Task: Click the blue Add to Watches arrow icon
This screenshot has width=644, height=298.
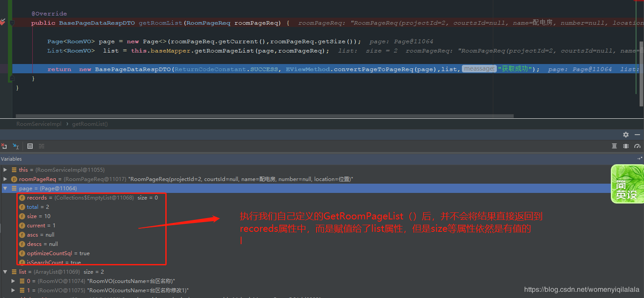Action: coord(15,146)
